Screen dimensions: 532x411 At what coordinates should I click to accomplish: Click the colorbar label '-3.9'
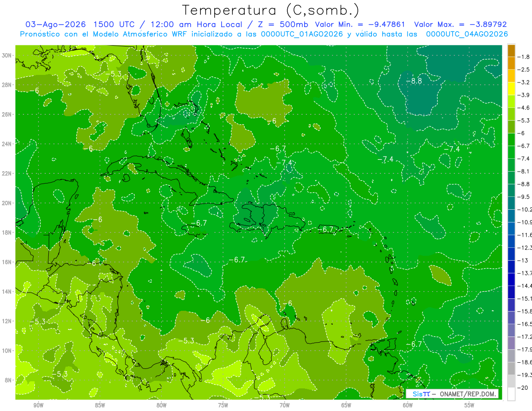click(524, 95)
